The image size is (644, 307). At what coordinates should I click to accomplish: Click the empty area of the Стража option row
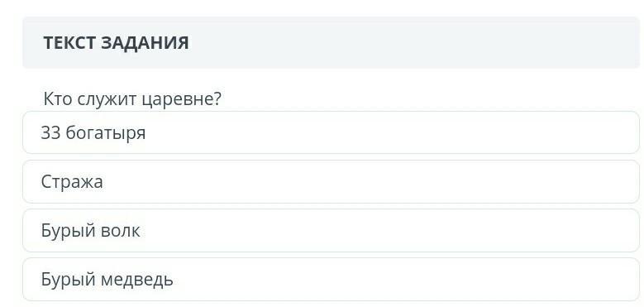[370, 181]
